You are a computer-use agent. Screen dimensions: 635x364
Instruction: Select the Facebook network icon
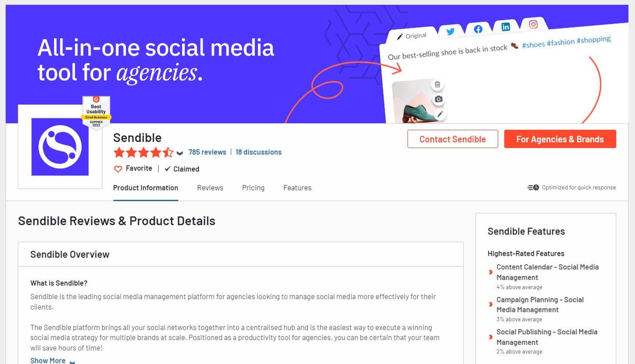pyautogui.click(x=478, y=29)
